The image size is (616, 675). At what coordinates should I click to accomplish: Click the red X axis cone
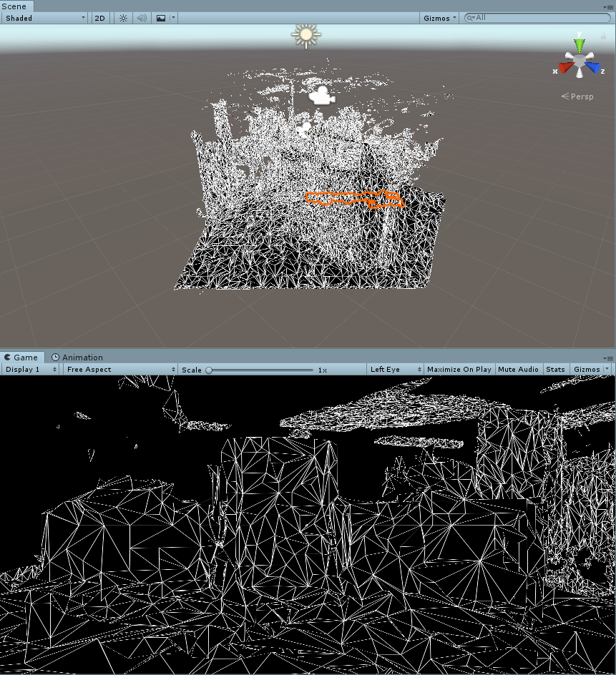pos(566,68)
